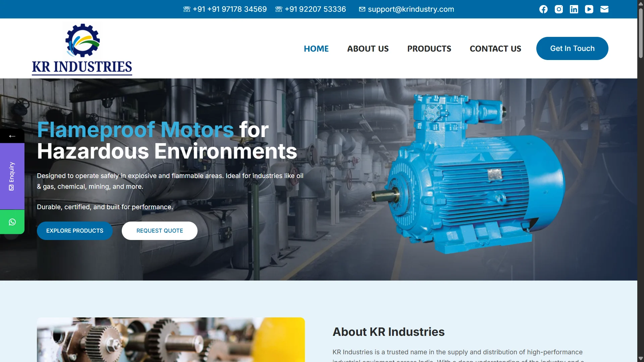Viewport: 644px width, 362px height.
Task: Open the Facebook social icon
Action: [x=543, y=9]
